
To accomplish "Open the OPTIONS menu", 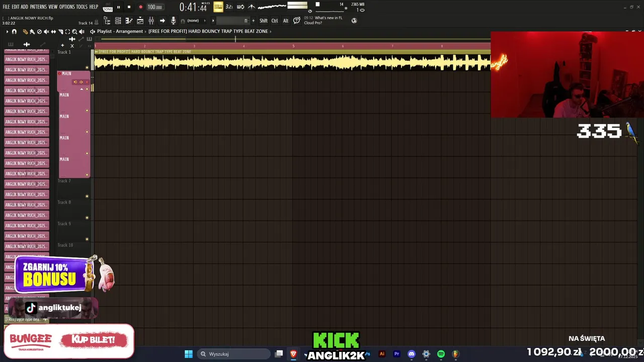I will click(x=67, y=7).
